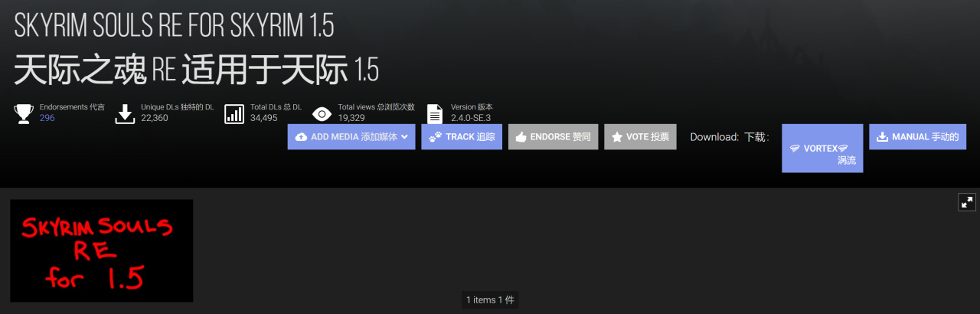The height and width of the screenshot is (314, 980).
Task: Expand gallery with fullscreen arrows icon
Action: (968, 202)
